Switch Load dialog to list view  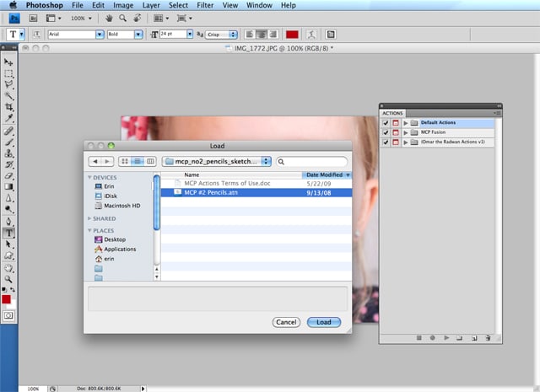[x=138, y=161]
